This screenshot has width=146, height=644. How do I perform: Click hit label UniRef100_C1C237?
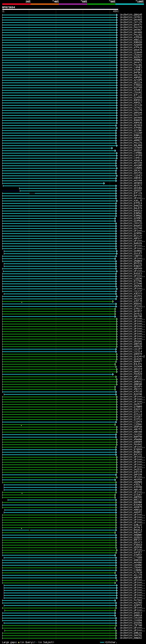coord(131,291)
